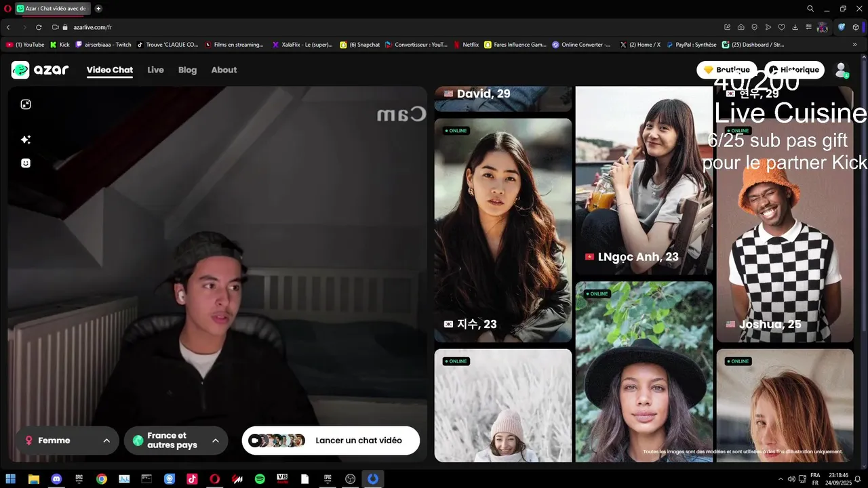Viewport: 868px width, 488px height.
Task: Select the pink beanie snow profile card
Action: pos(503,405)
